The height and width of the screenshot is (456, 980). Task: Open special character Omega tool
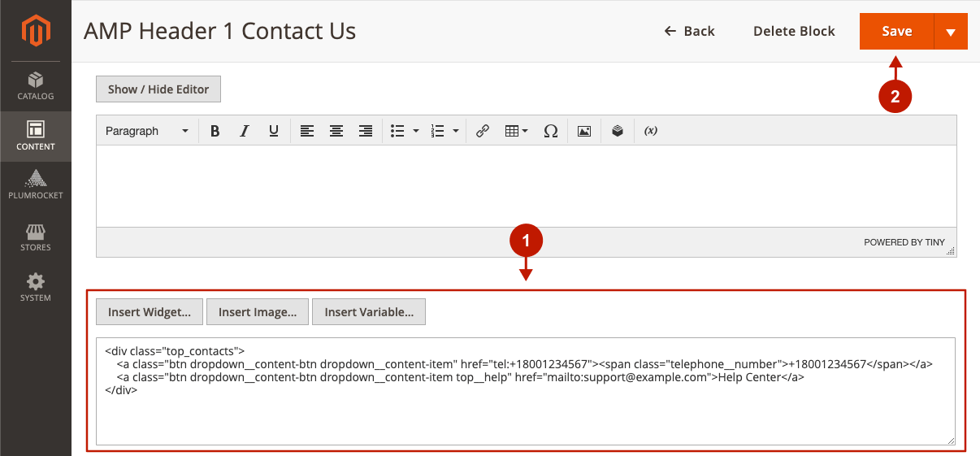coord(550,131)
